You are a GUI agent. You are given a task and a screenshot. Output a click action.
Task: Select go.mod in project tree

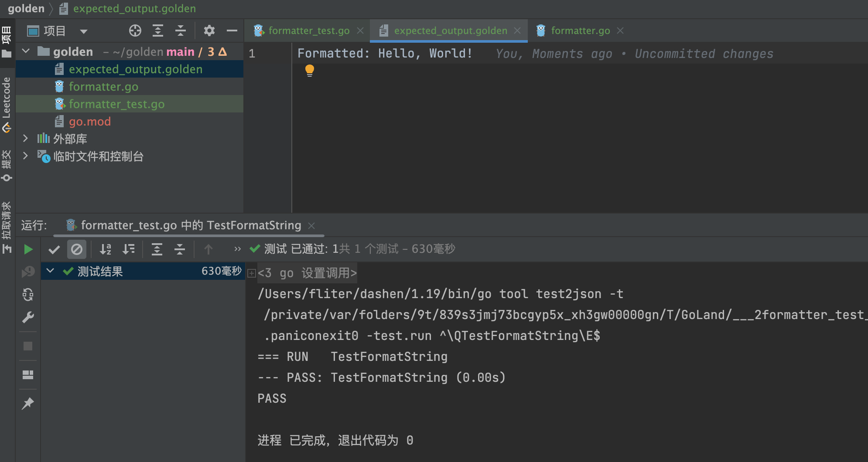130,122
